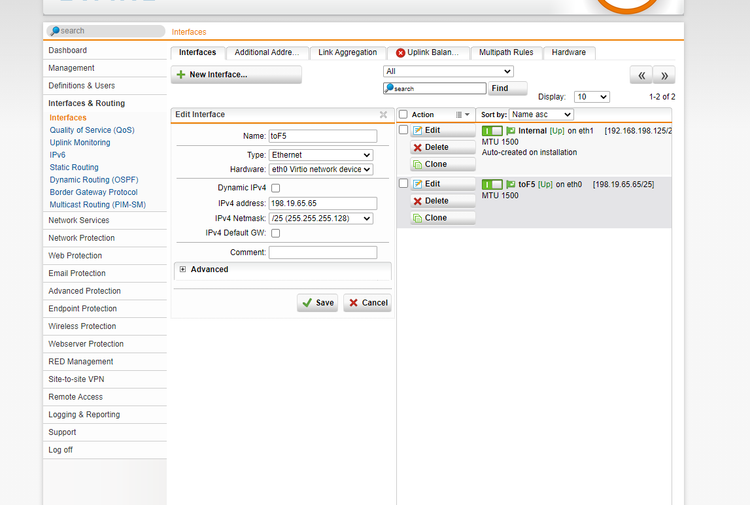Viewport: 750px width, 505px height.
Task: Click the green plus New Interface icon
Action: (x=181, y=75)
